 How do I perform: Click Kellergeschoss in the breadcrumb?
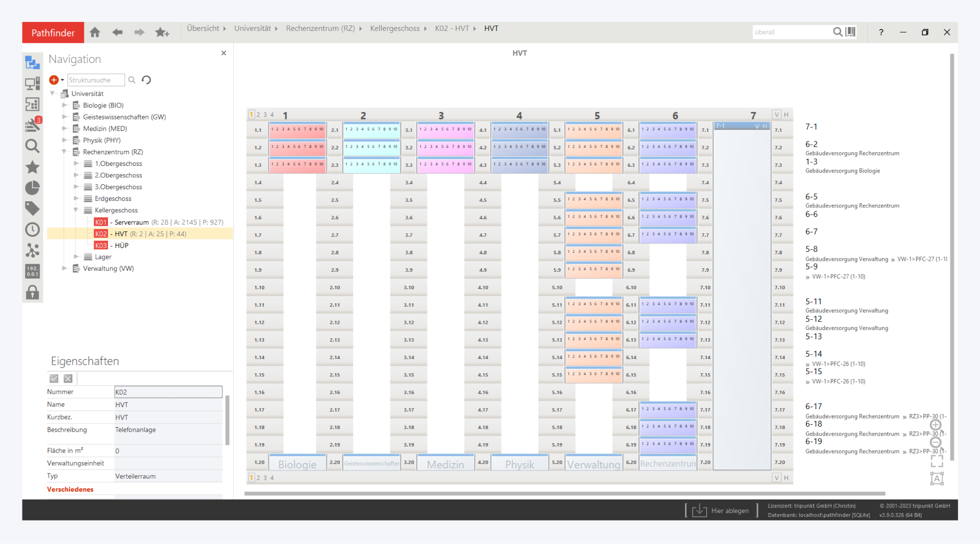point(394,28)
